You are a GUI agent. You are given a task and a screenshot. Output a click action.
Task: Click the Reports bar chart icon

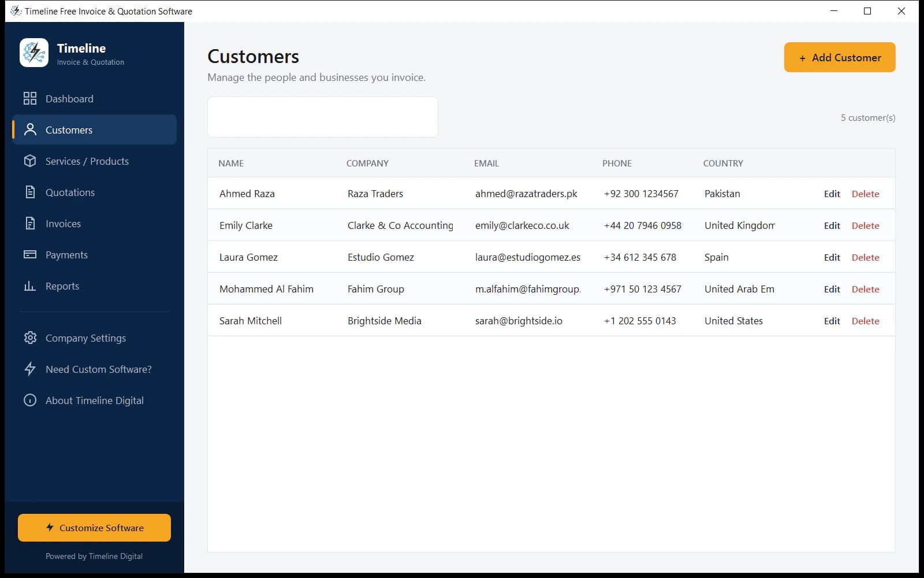tap(30, 286)
